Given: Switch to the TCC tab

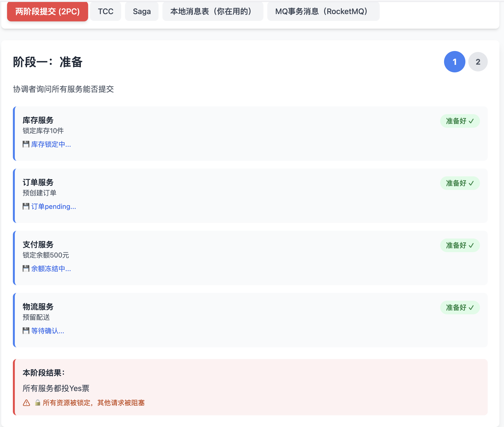Looking at the screenshot, I should [x=106, y=11].
